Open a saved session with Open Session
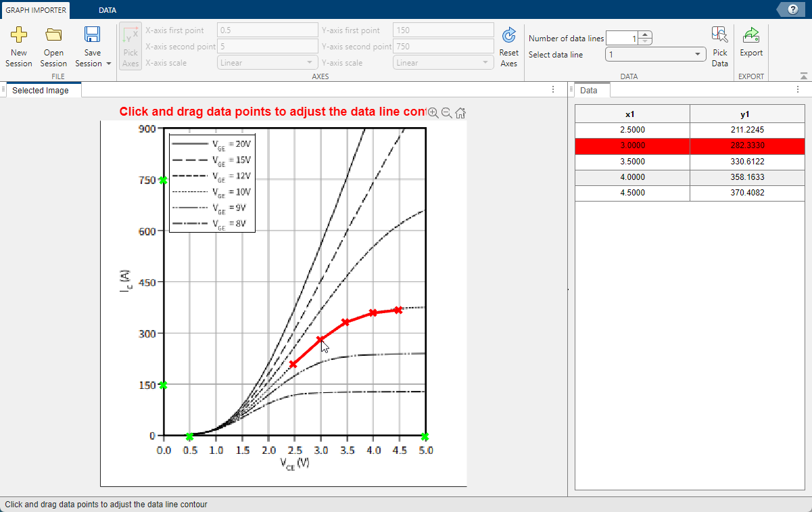The image size is (812, 512). tap(53, 35)
